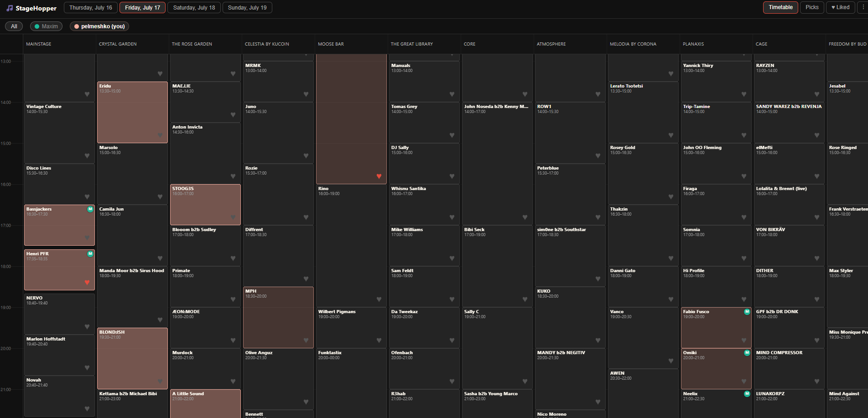
Task: Open the Wilbert Pigmans set card
Action: 351,327
